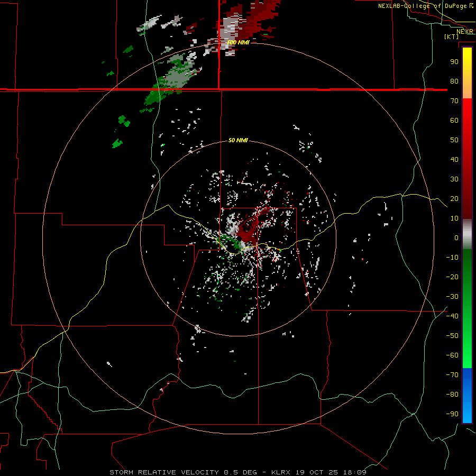The width and height of the screenshot is (476, 476).
Task: Click the 50 NMI range ring label
Action: click(238, 140)
